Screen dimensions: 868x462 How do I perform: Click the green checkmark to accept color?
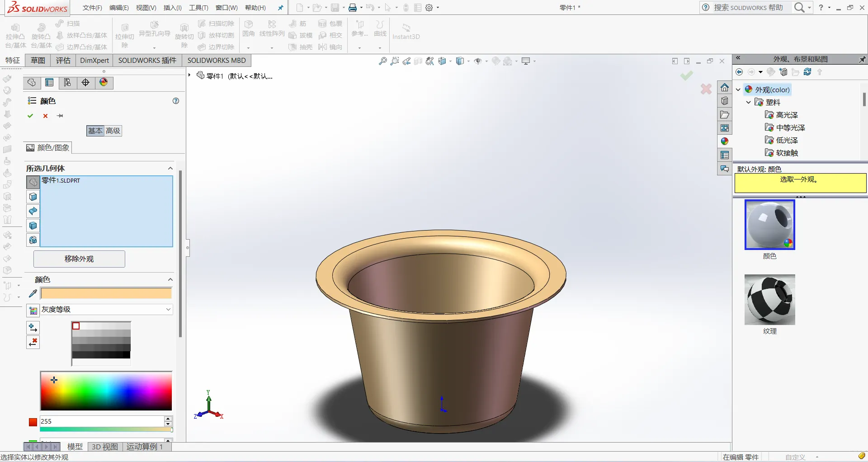(30, 116)
